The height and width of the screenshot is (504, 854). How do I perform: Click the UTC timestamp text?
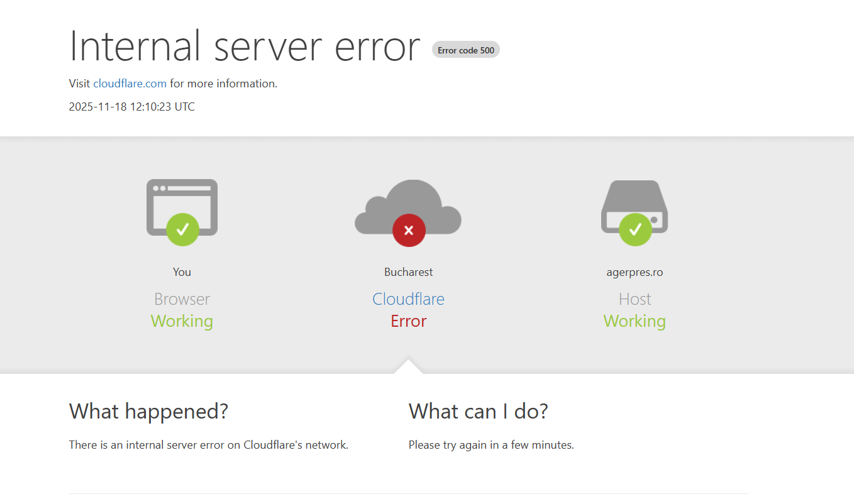point(131,106)
